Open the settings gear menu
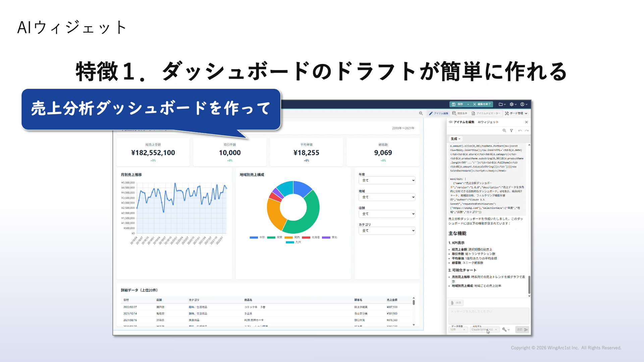 (x=513, y=104)
